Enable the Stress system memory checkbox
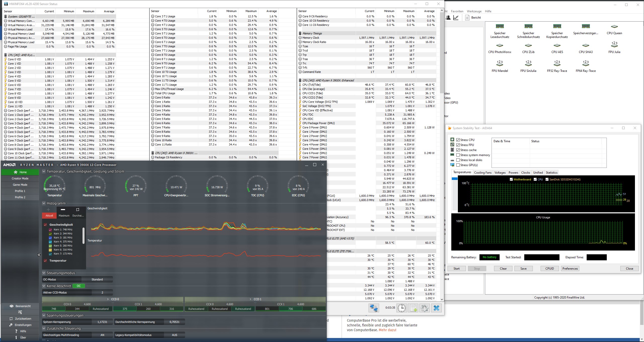 458,155
